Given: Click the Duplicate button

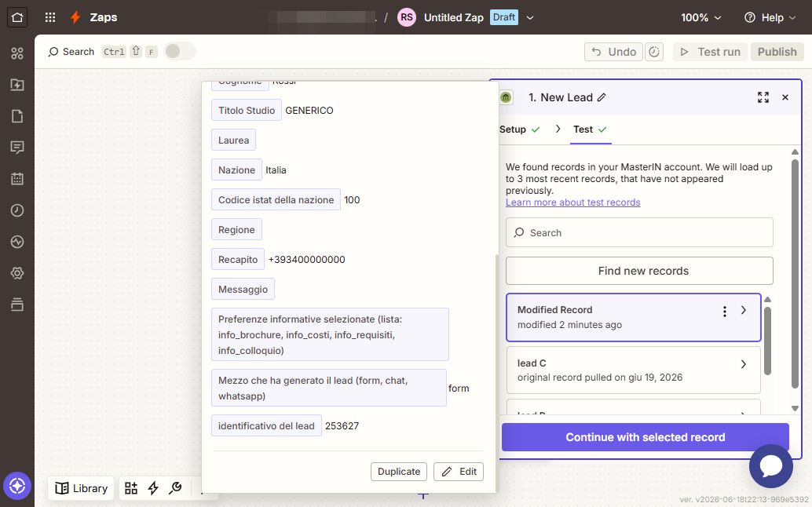Looking at the screenshot, I should tap(399, 472).
